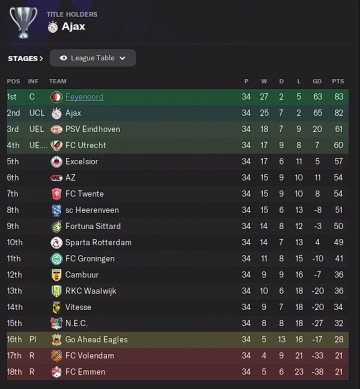
Task: Click the FC Utrecht club badge
Action: click(x=56, y=145)
